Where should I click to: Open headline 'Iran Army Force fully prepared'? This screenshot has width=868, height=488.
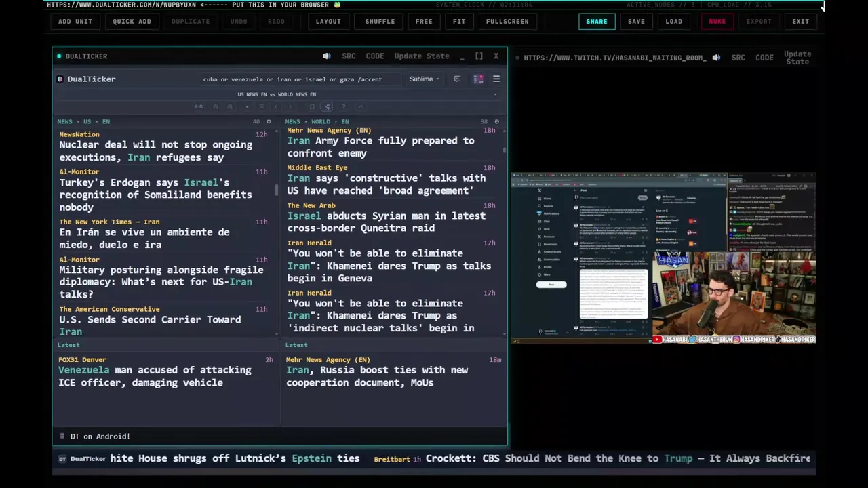(380, 147)
